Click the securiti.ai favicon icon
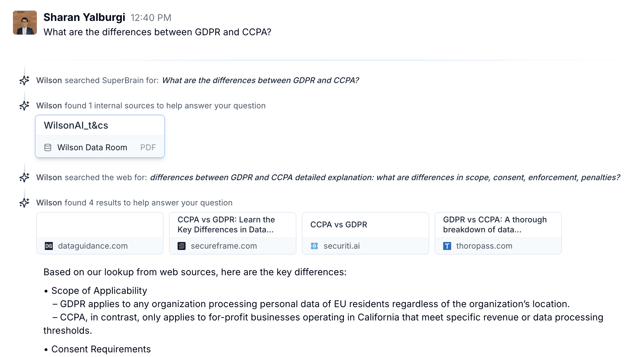Viewport: 644px width, 357px height. click(x=314, y=246)
